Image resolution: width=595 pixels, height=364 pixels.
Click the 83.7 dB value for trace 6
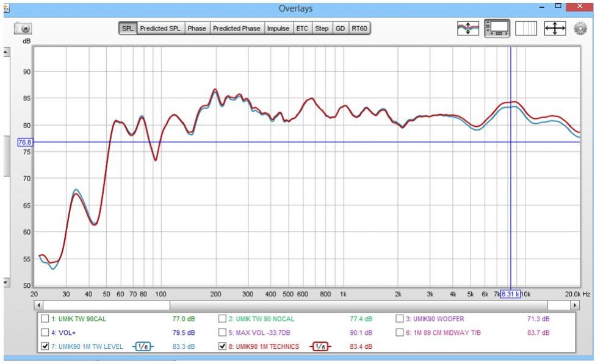pos(538,332)
